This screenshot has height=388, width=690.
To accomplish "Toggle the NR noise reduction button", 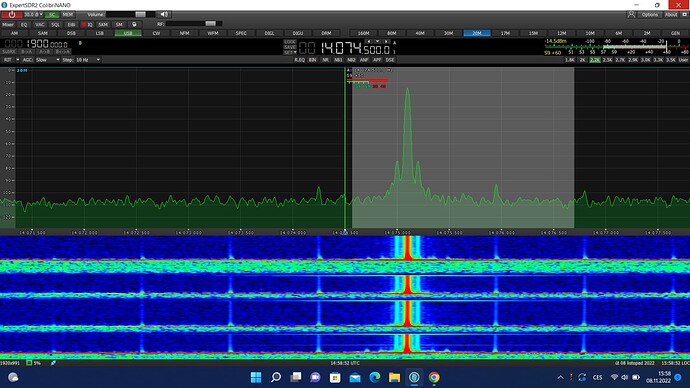I will tap(325, 60).
